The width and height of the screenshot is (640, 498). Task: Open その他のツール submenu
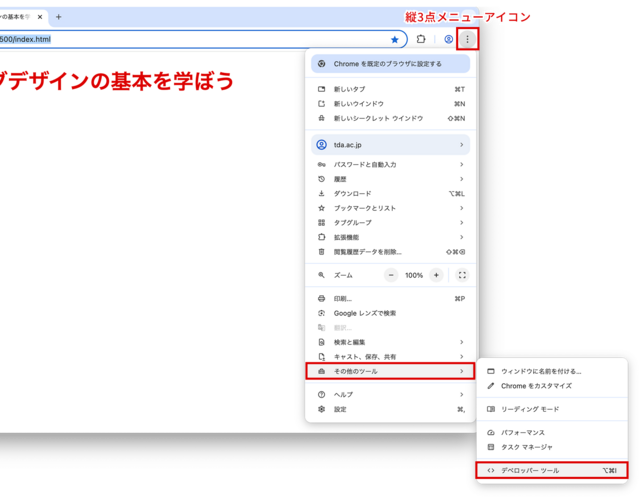click(390, 371)
